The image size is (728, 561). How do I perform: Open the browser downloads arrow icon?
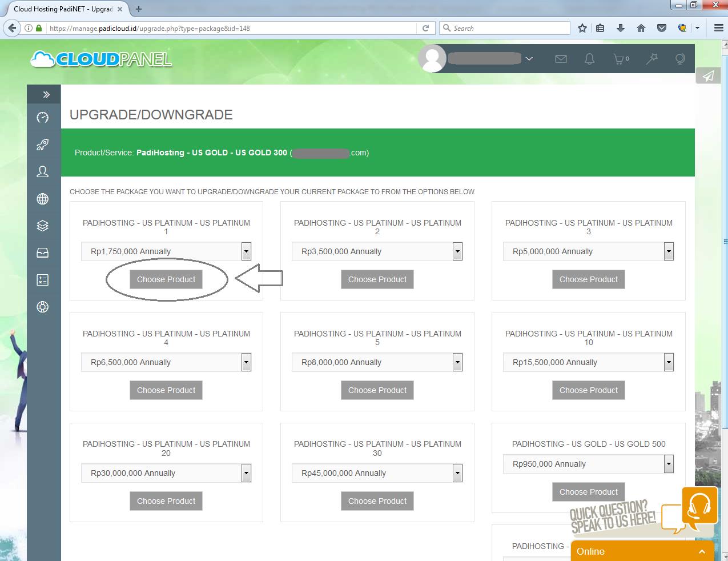pos(621,28)
